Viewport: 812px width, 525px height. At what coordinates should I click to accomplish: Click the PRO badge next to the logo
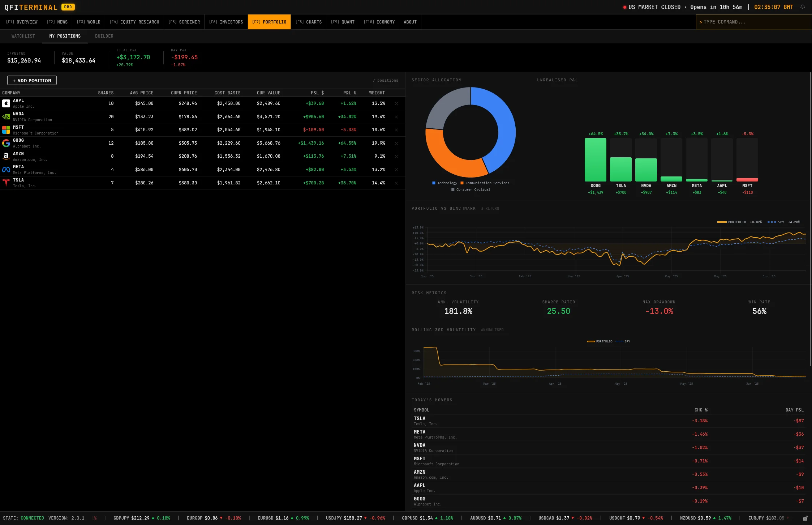(x=67, y=7)
